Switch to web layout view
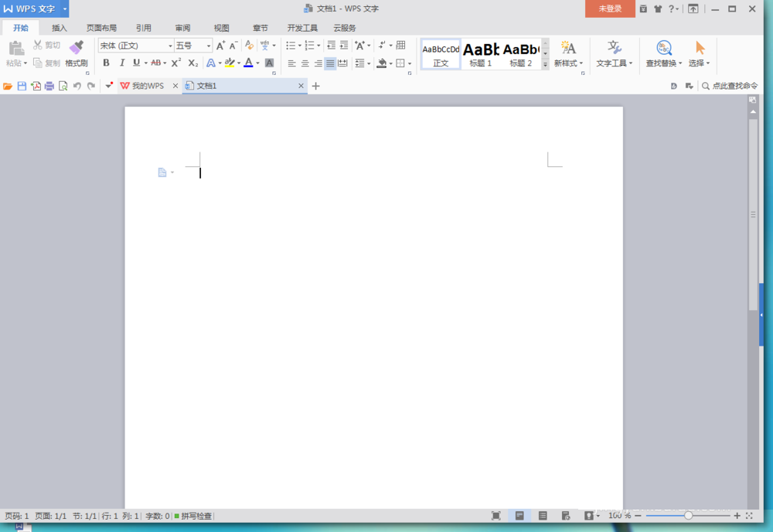 tap(566, 516)
